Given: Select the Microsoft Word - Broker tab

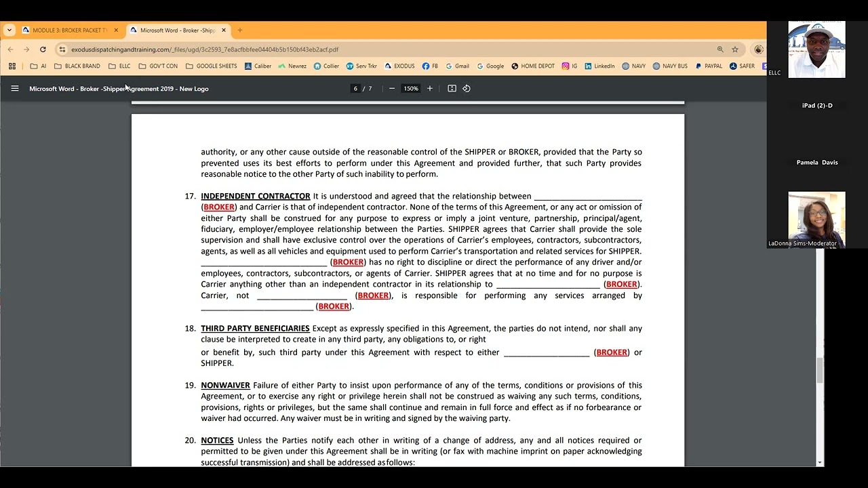Looking at the screenshot, I should 177,30.
